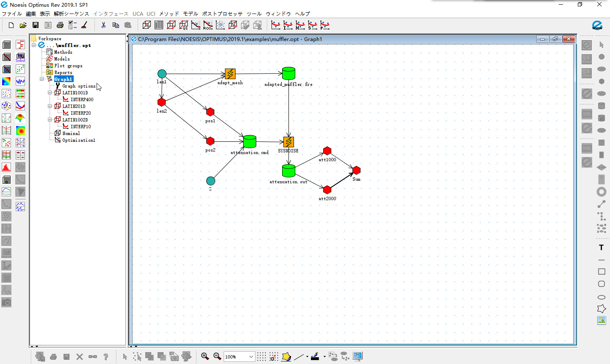
Task: Select Nominal in the tree
Action: [x=71, y=133]
